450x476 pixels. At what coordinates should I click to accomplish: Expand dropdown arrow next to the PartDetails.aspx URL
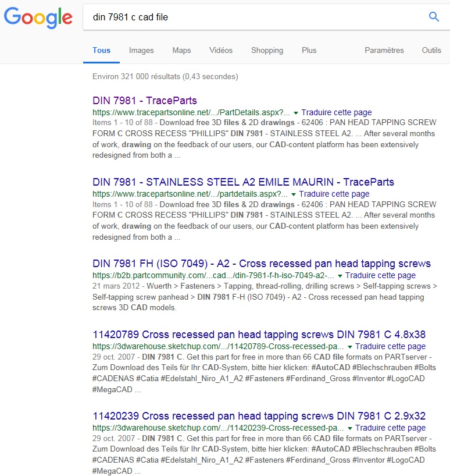coord(296,113)
